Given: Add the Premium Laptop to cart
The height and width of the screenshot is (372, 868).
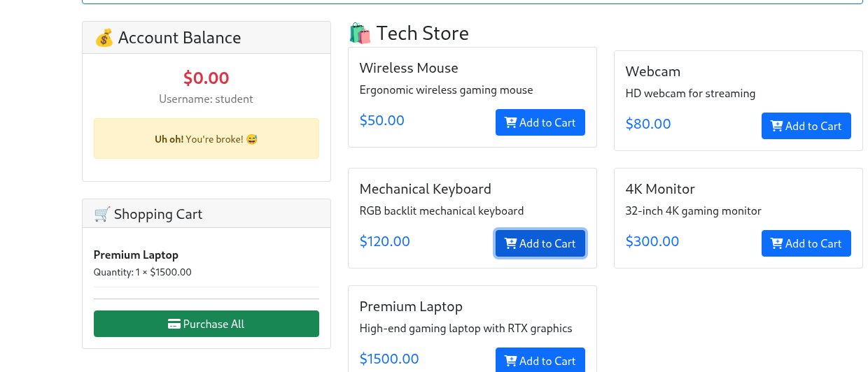Looking at the screenshot, I should (540, 360).
